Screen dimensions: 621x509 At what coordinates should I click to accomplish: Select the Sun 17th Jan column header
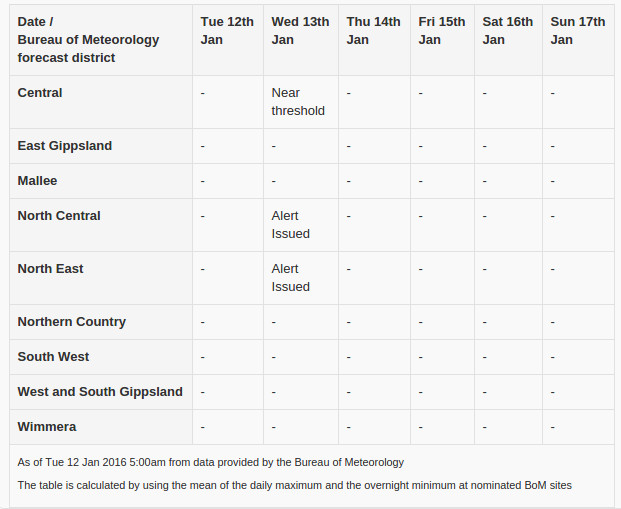[577, 31]
